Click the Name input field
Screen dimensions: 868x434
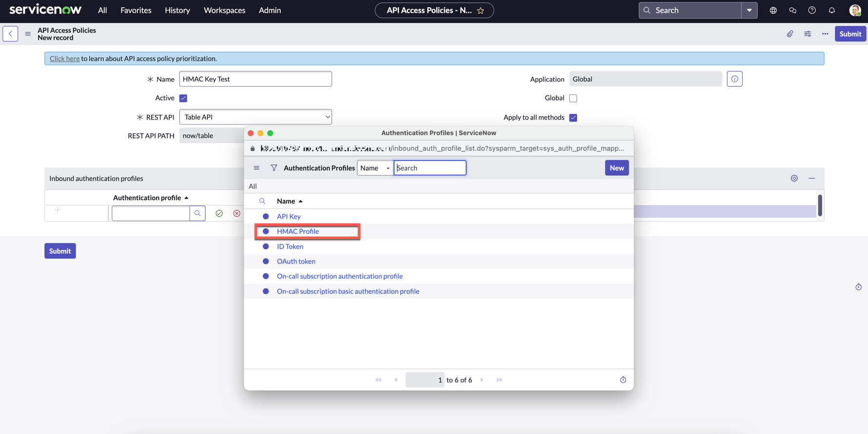pos(256,79)
